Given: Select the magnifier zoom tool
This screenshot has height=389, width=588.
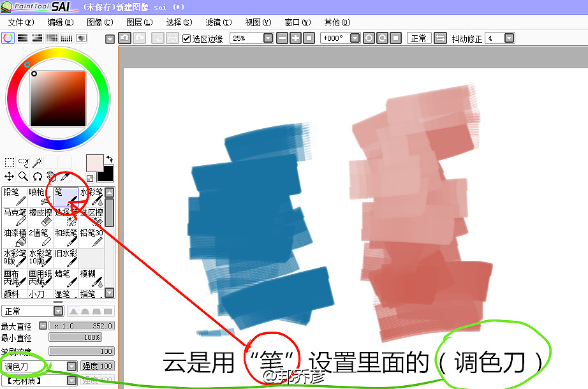Looking at the screenshot, I should pos(24,177).
